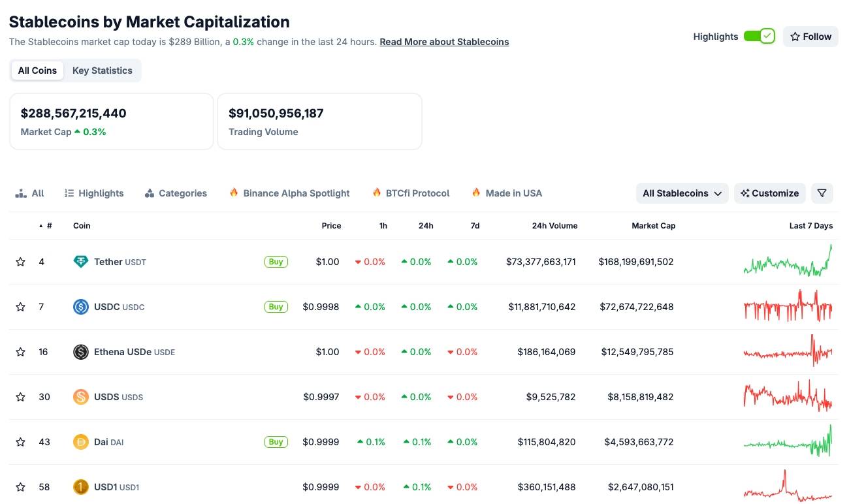Click the USDS coin logo
This screenshot has width=849, height=504.
pos(81,397)
